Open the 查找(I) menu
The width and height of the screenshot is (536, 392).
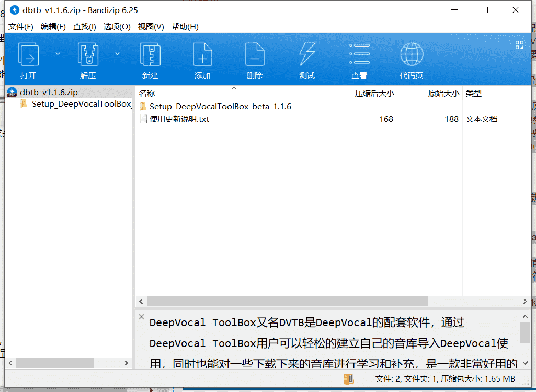click(84, 26)
